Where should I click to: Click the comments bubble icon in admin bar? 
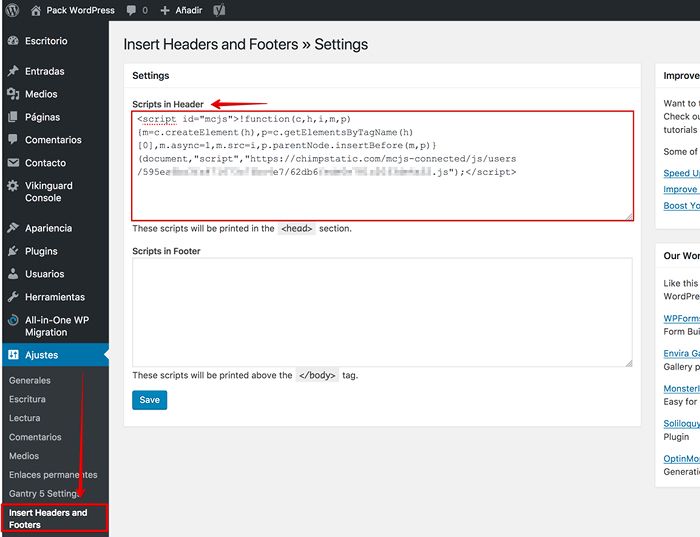pos(130,10)
